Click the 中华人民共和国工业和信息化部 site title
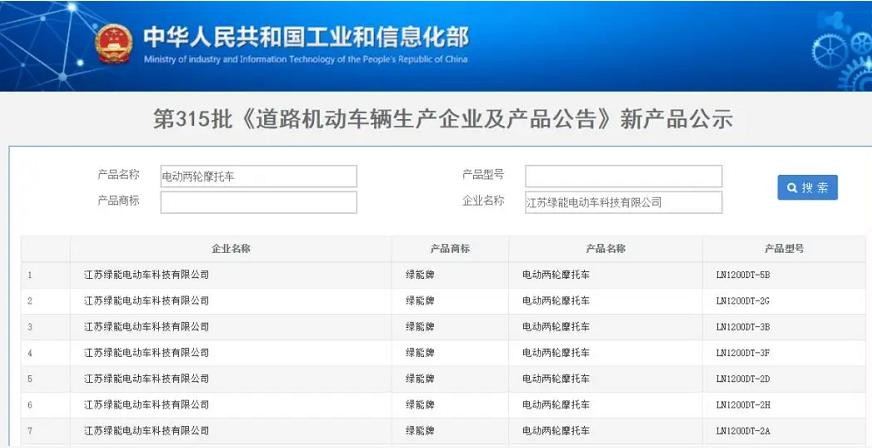Viewport: 872px width, 448px height. tap(305, 37)
